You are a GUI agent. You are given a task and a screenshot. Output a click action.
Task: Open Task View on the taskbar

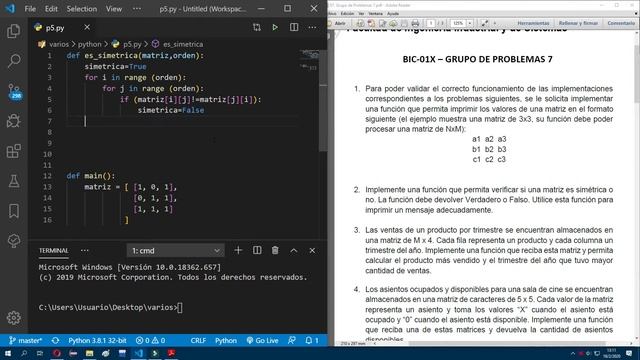click(x=40, y=353)
